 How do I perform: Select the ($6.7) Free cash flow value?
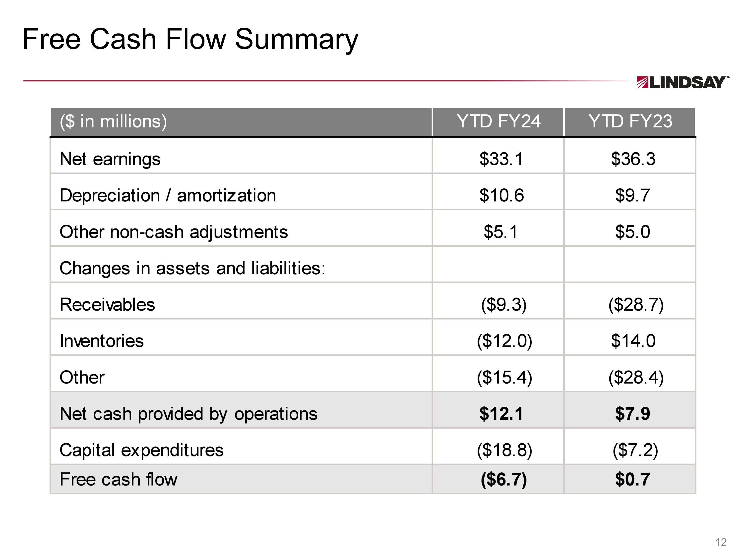pyautogui.click(x=503, y=479)
